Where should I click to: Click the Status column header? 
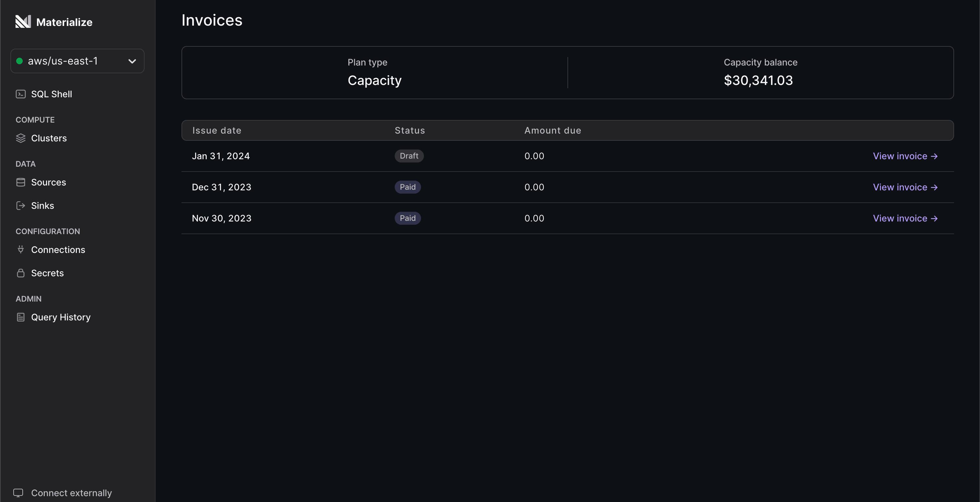coord(409,130)
